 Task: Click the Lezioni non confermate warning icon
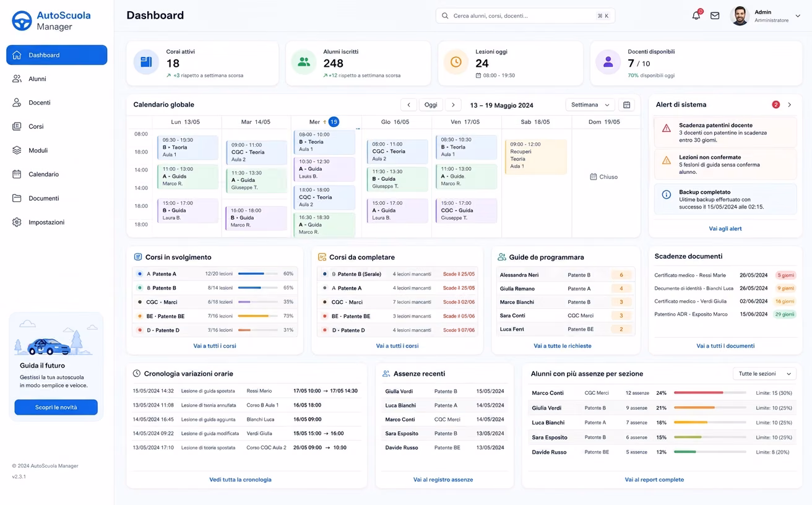[667, 160]
